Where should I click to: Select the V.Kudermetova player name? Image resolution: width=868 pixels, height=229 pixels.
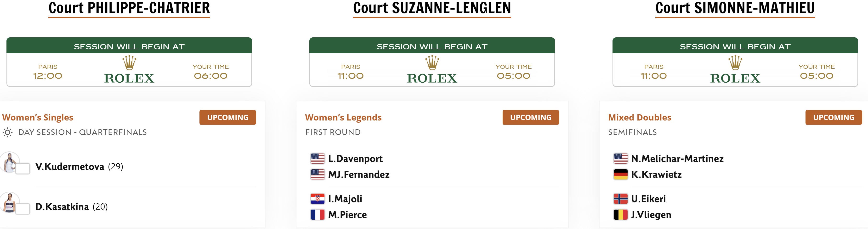coord(70,166)
